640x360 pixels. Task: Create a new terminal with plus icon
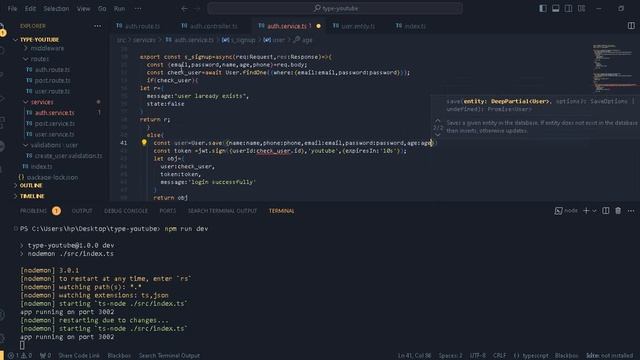point(586,211)
